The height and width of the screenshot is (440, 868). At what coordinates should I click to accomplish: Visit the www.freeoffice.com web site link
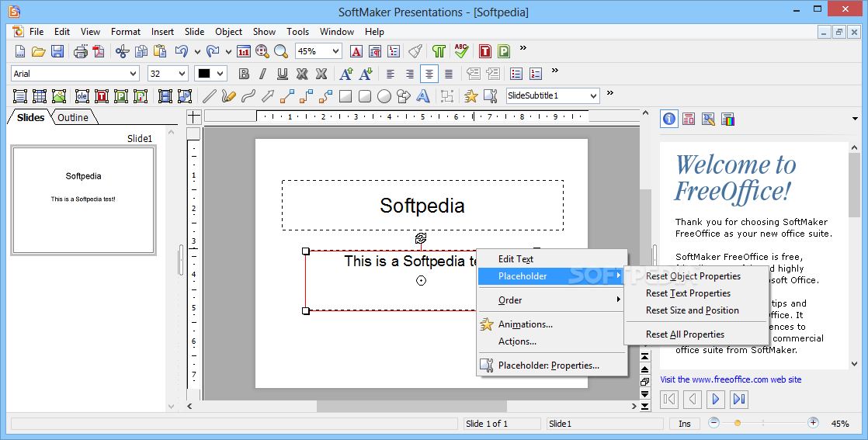tap(731, 379)
